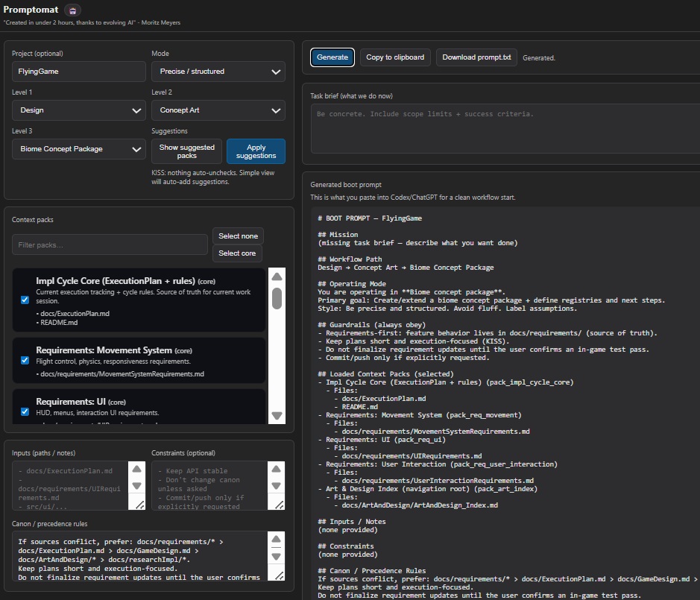The height and width of the screenshot is (600, 700).
Task: Click 'docs/ArtAndDesign/ArtAndDesign_Index.md' in prompt
Action: point(420,505)
